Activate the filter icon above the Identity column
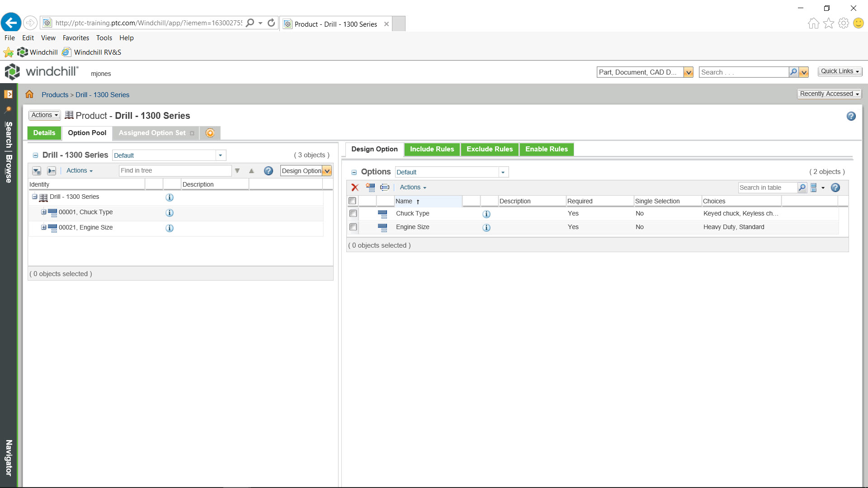The width and height of the screenshot is (868, 488). coord(238,171)
